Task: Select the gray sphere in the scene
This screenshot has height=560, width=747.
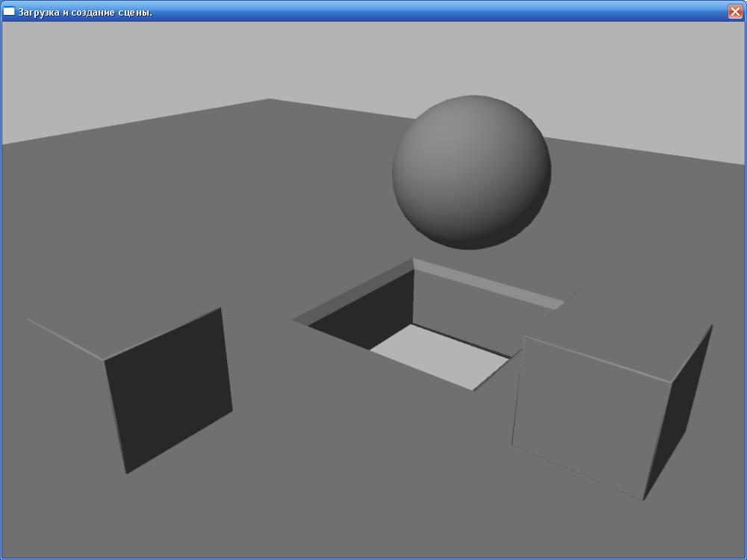Action: click(471, 172)
